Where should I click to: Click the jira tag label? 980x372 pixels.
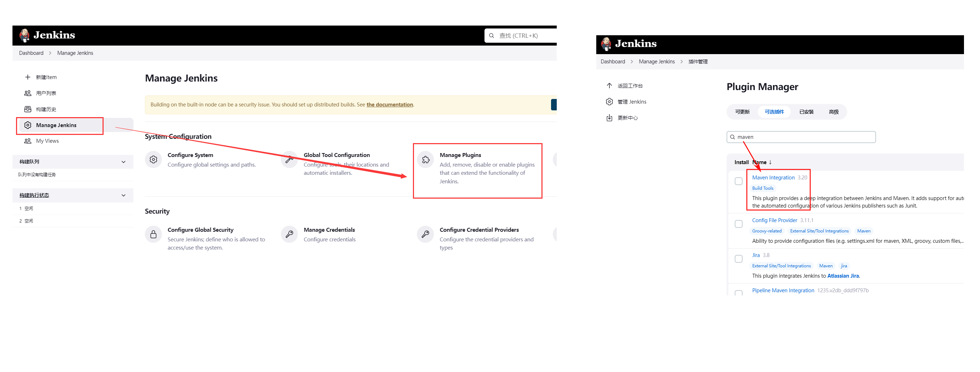coord(844,266)
